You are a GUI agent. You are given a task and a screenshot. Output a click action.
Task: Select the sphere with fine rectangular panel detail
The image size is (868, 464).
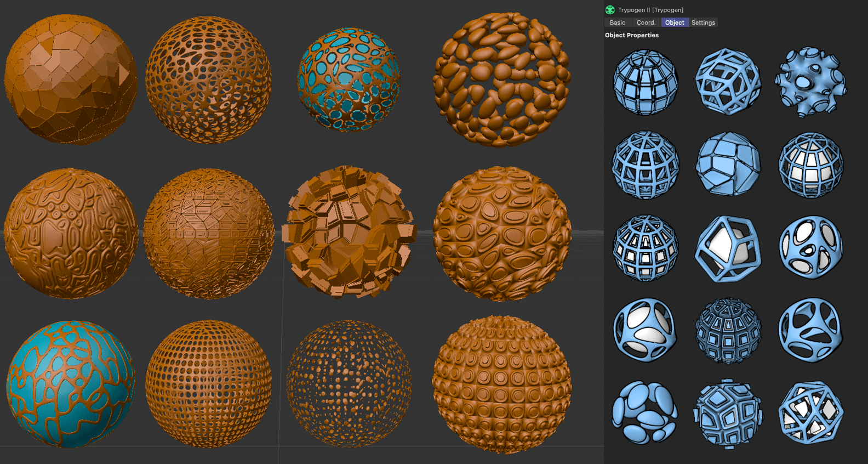tap(209, 234)
